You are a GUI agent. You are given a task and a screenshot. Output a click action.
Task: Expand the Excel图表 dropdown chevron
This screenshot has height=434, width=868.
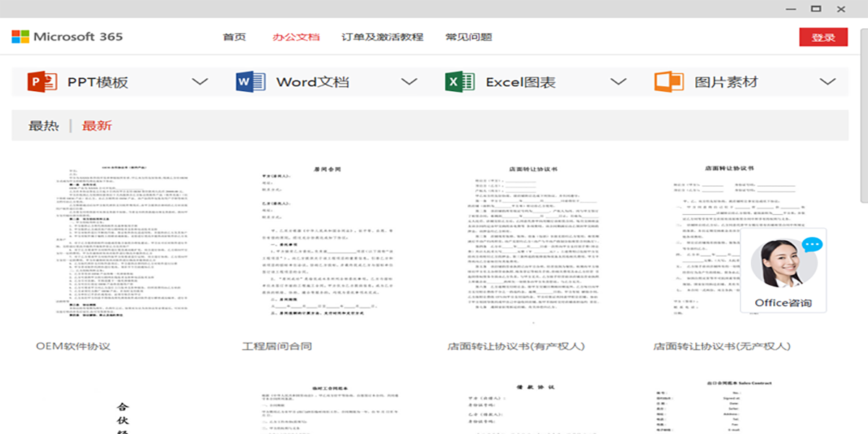[618, 82]
